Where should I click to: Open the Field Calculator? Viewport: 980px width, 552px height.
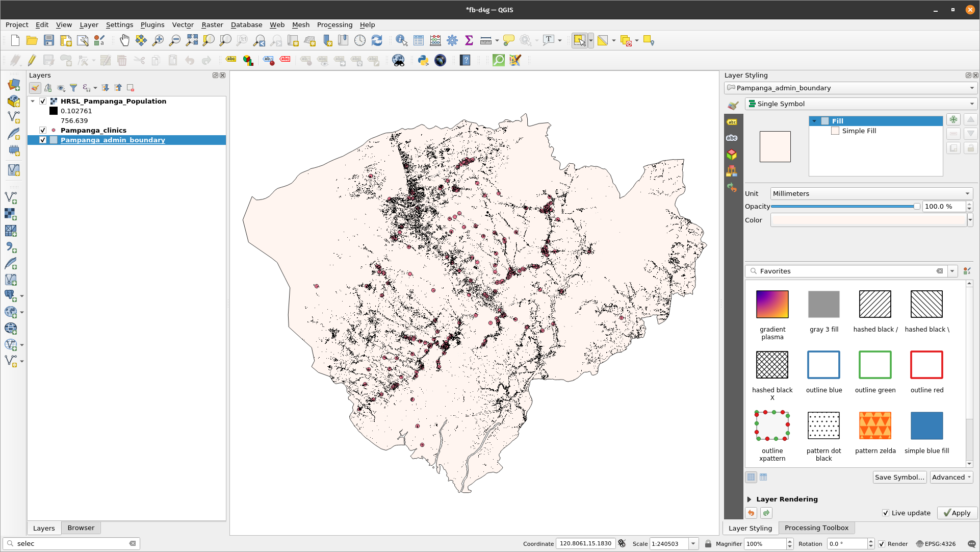click(x=435, y=40)
